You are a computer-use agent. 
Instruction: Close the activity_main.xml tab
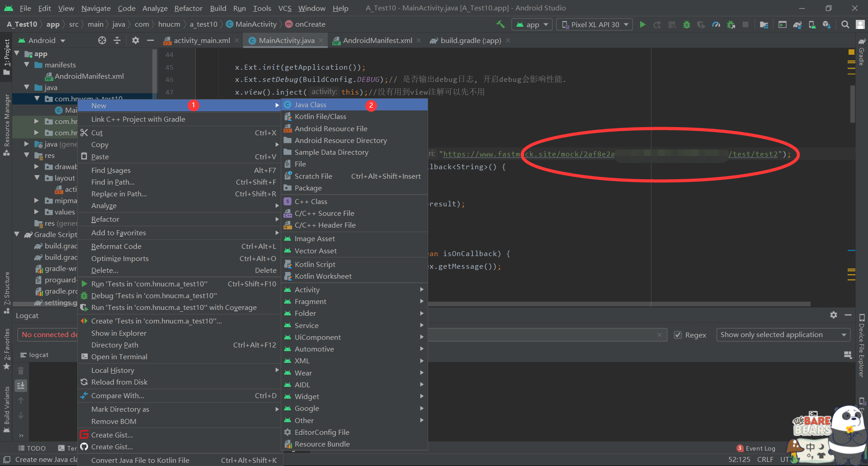(x=237, y=40)
